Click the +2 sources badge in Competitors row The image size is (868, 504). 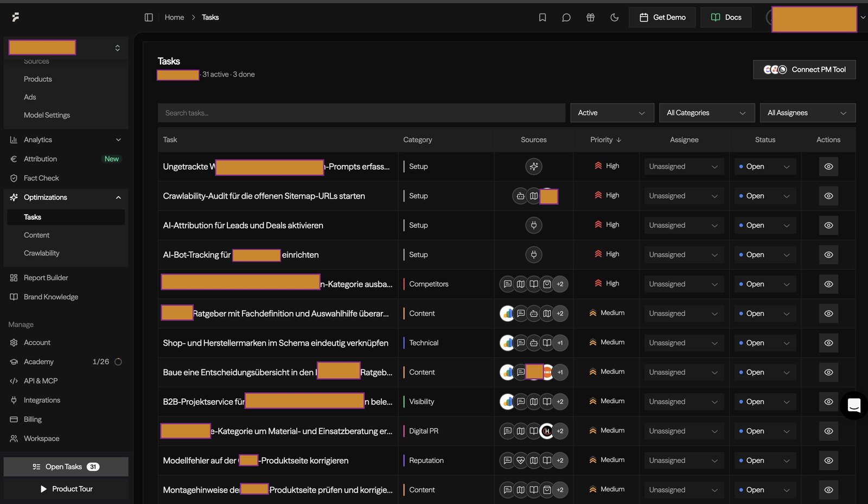560,284
